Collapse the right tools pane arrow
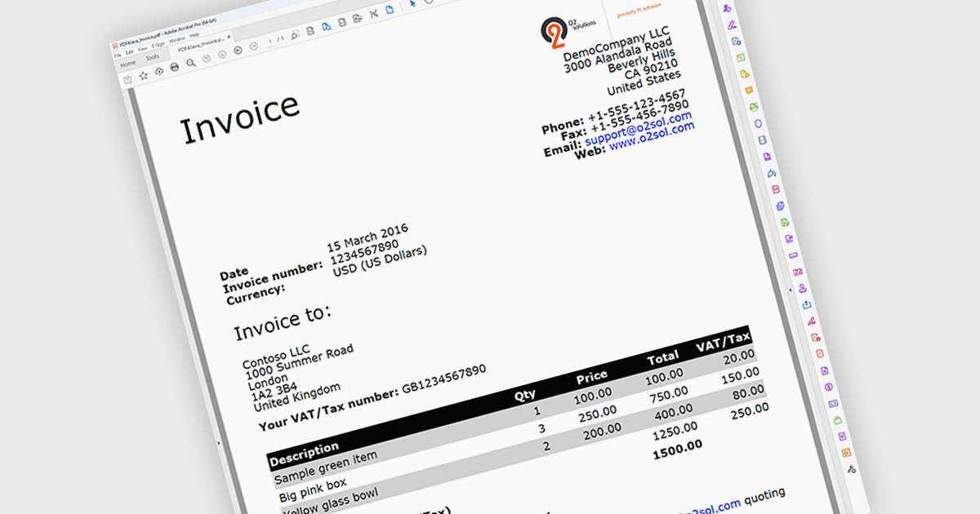Viewport: 980px width, 514px height. (x=790, y=289)
